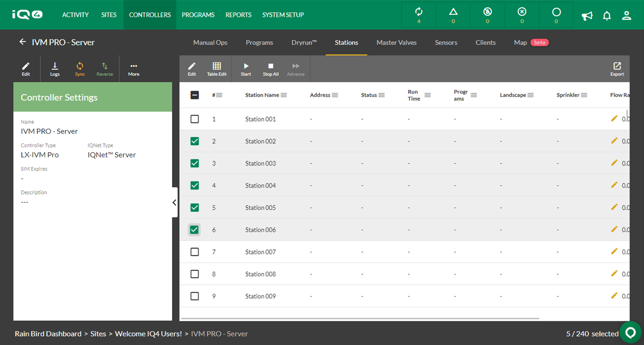
Task: Open Landscape column menu
Action: tap(530, 95)
